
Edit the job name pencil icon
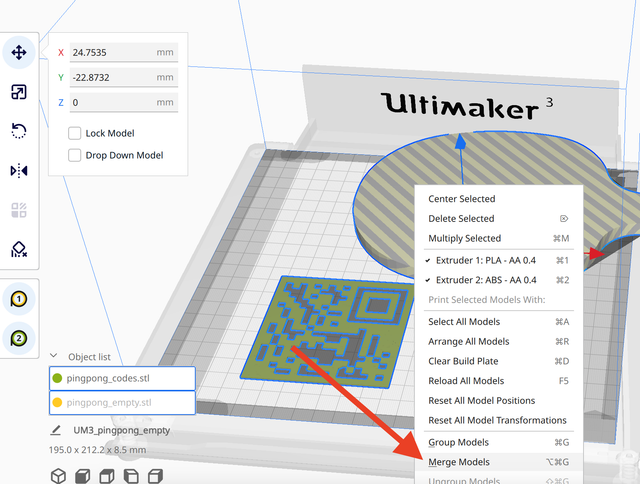pyautogui.click(x=56, y=430)
